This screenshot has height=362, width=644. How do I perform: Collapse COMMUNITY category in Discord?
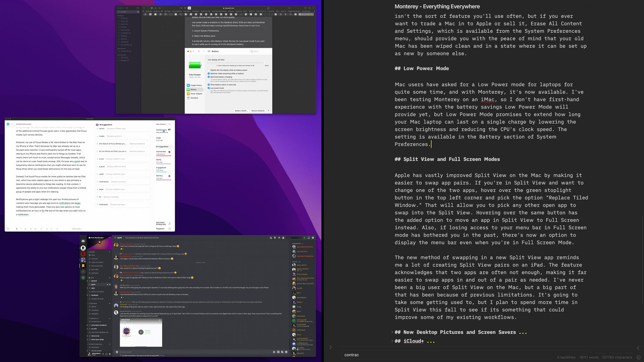point(93,318)
